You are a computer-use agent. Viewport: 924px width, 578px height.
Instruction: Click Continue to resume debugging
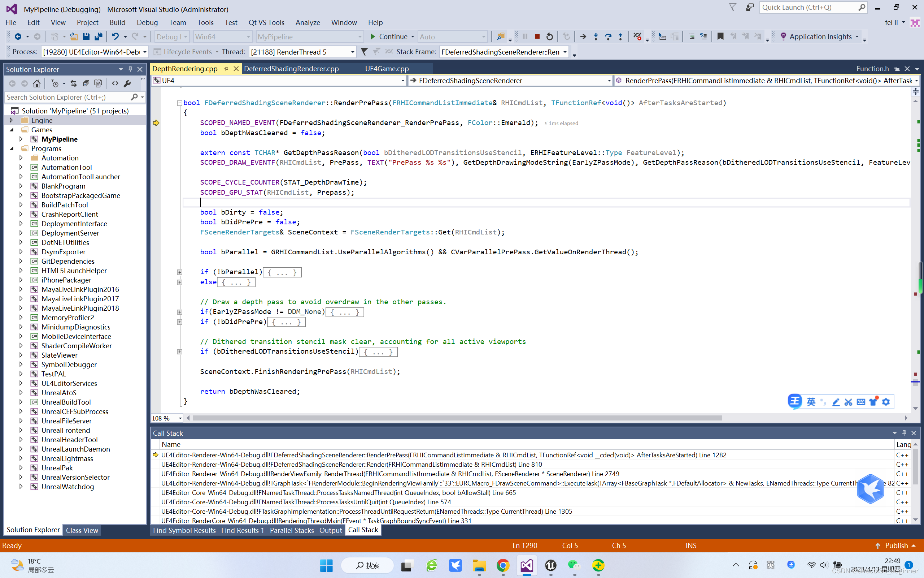(388, 37)
